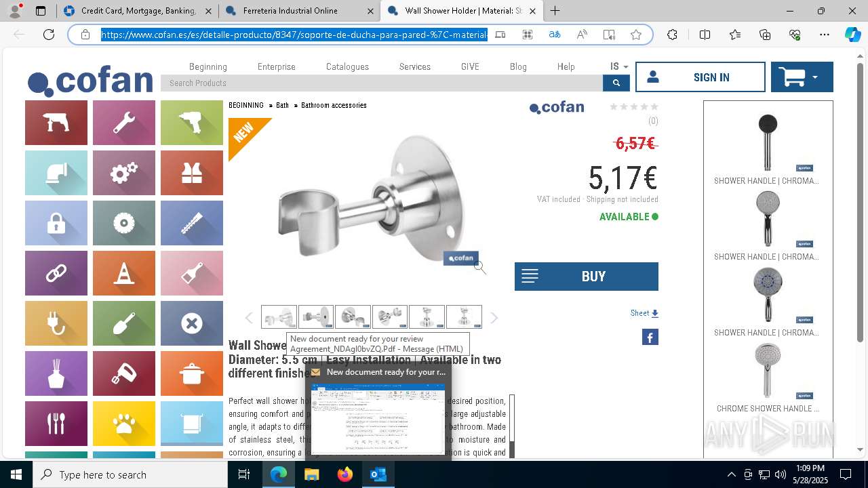
Task: Open browser Extensions puzzle icon
Action: [672, 35]
